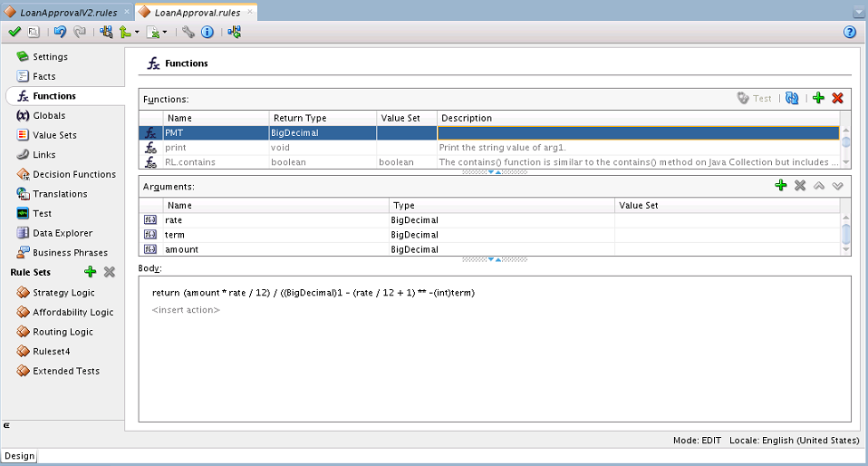
Task: Close the LoanApprovalV2.rules tab
Action: pos(127,11)
